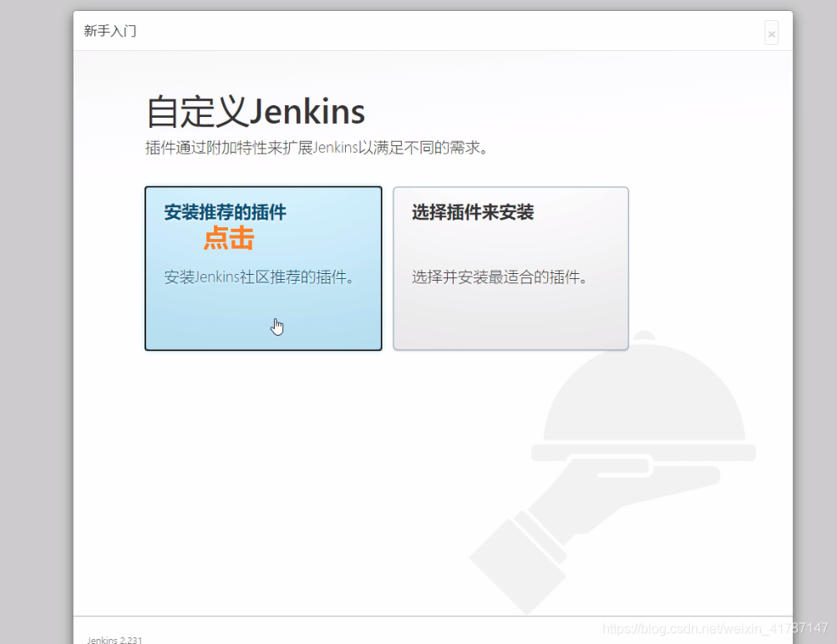This screenshot has height=644, width=837.
Task: Close the 新手入门 dialog
Action: [x=771, y=33]
